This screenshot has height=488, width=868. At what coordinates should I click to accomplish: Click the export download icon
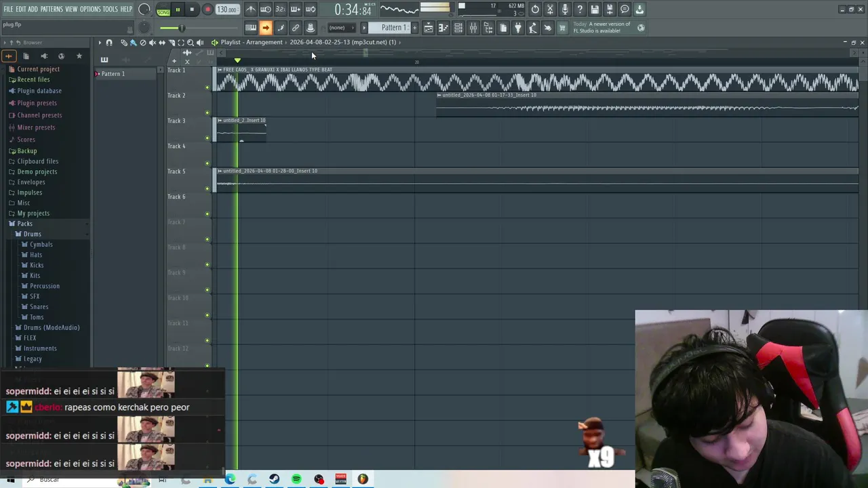tap(639, 9)
